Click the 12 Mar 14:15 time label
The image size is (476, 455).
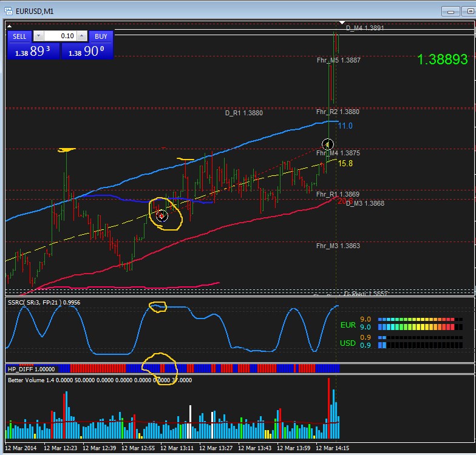coord(333,448)
